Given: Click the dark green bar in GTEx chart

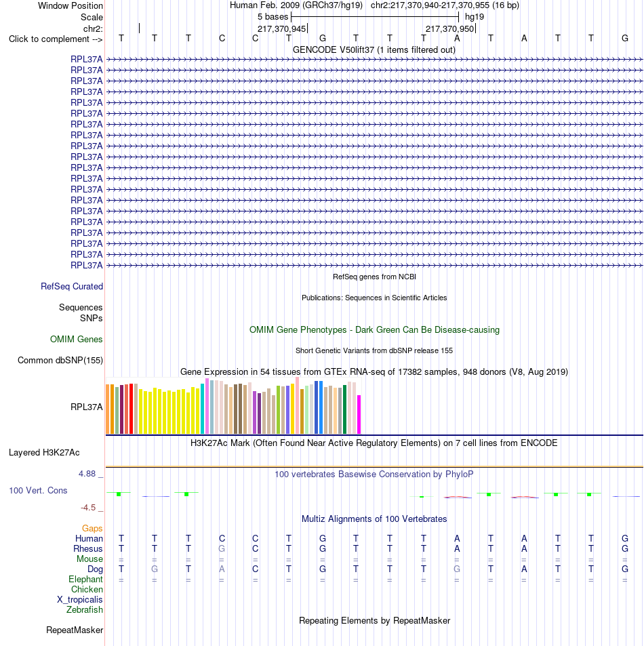Looking at the screenshot, I should tap(344, 409).
